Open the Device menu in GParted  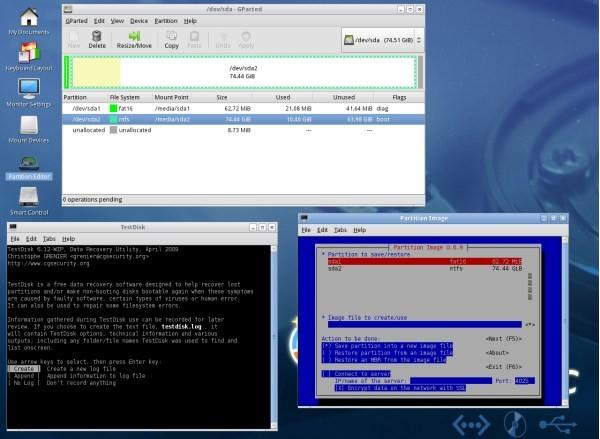click(x=139, y=21)
